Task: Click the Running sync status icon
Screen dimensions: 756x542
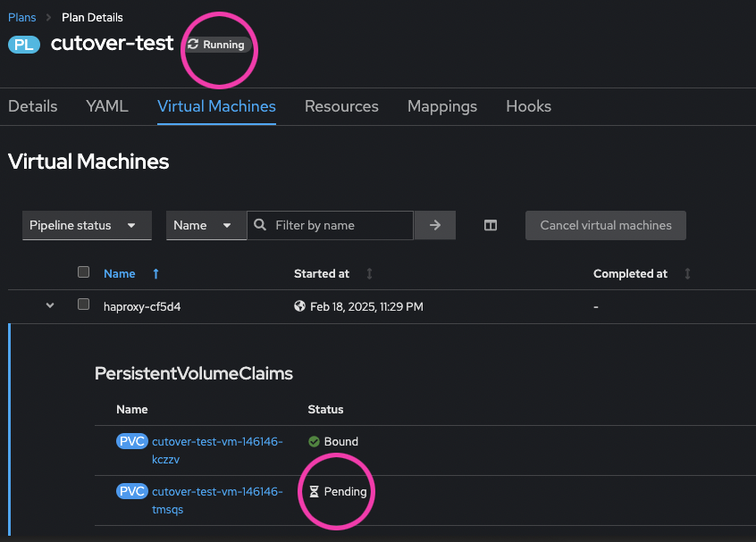Action: 193,44
